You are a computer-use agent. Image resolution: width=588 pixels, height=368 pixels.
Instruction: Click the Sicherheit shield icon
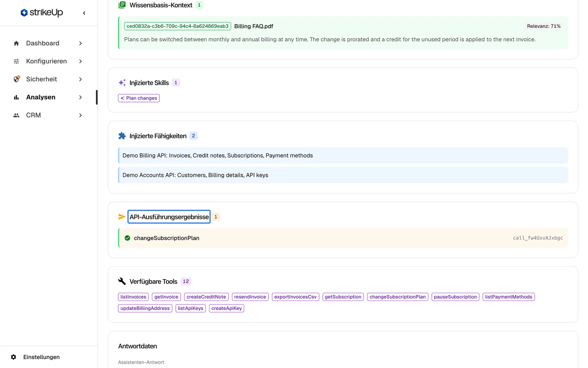point(16,79)
